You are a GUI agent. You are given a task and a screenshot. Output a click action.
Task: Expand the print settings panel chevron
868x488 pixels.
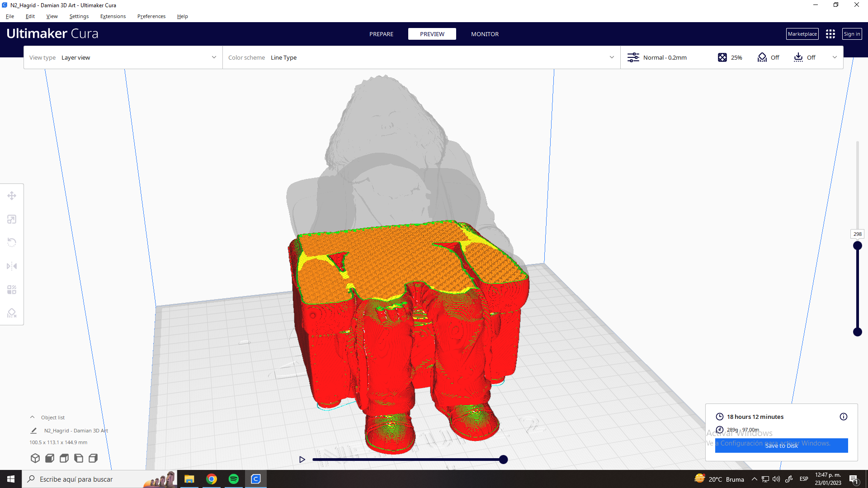835,57
